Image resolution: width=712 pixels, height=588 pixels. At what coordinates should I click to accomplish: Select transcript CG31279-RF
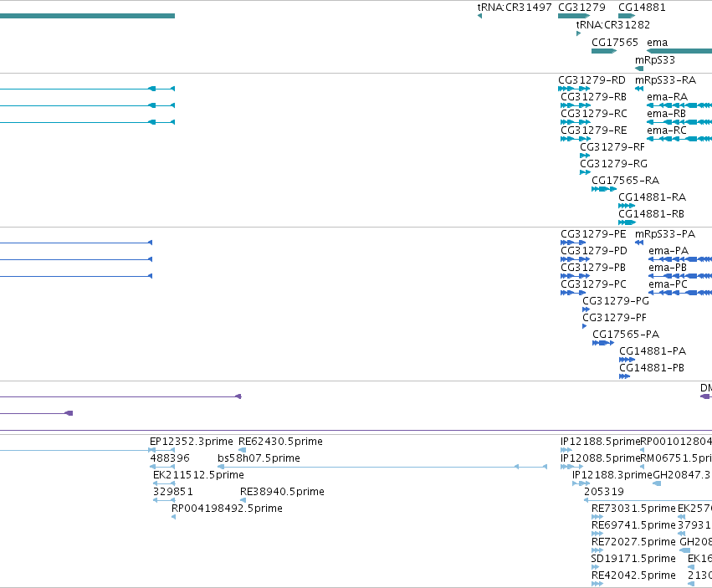(x=612, y=147)
